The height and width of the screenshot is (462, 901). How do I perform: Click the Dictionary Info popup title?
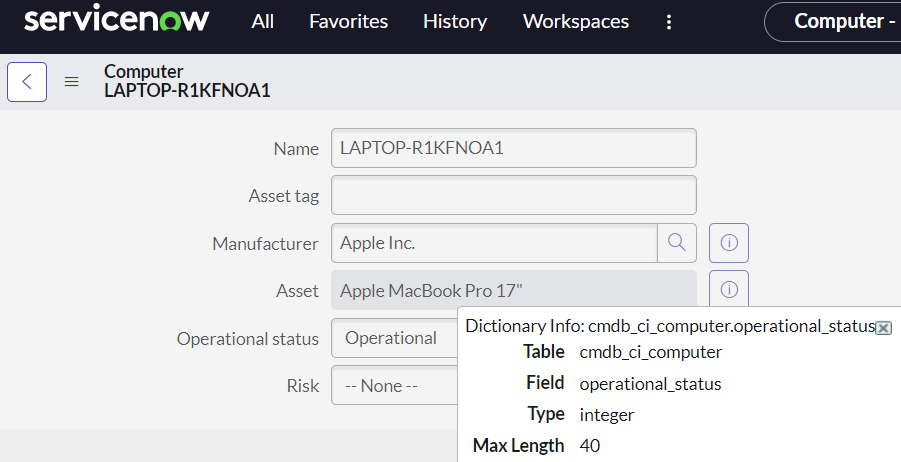[670, 326]
